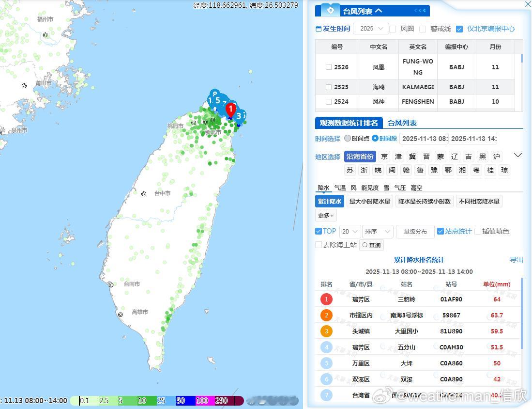Screen dimensions: 532x409
Task: Expand the region selection chevron
Action: tap(518, 155)
